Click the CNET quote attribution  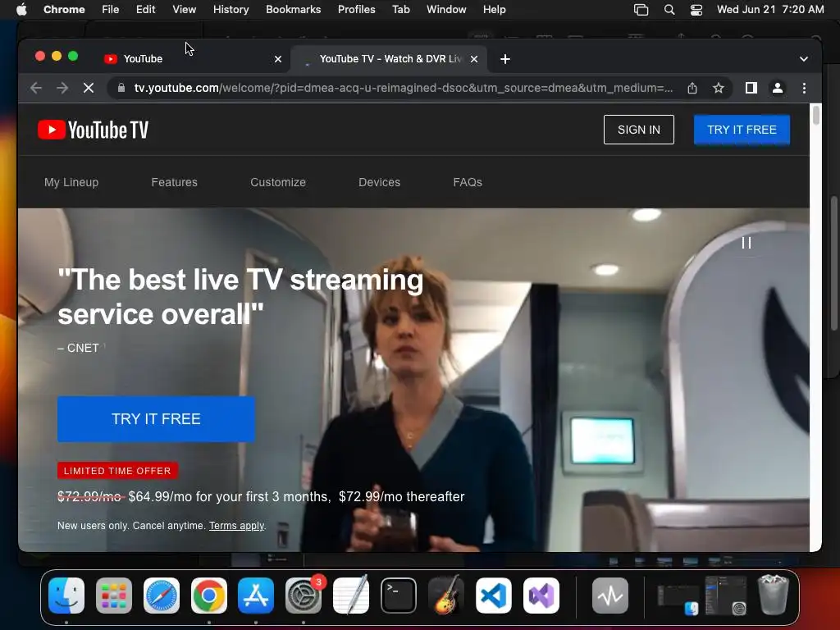click(x=78, y=348)
